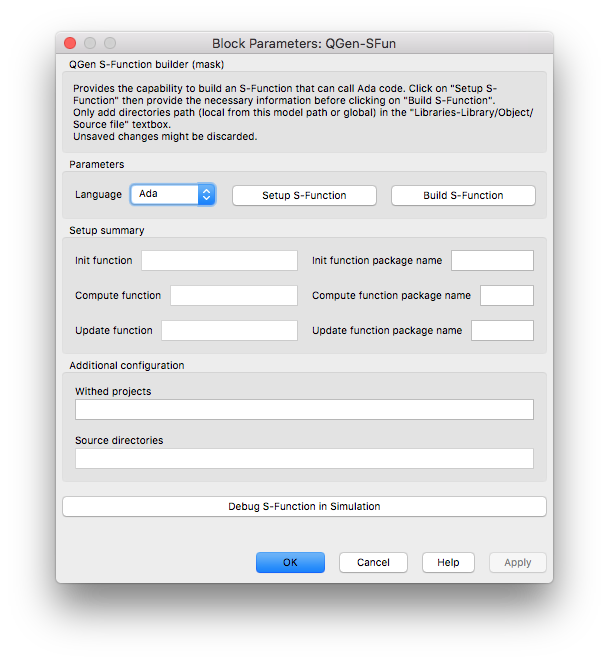Screen dimensions: 609x663
Task: Select the Source directories text box
Action: pos(304,458)
